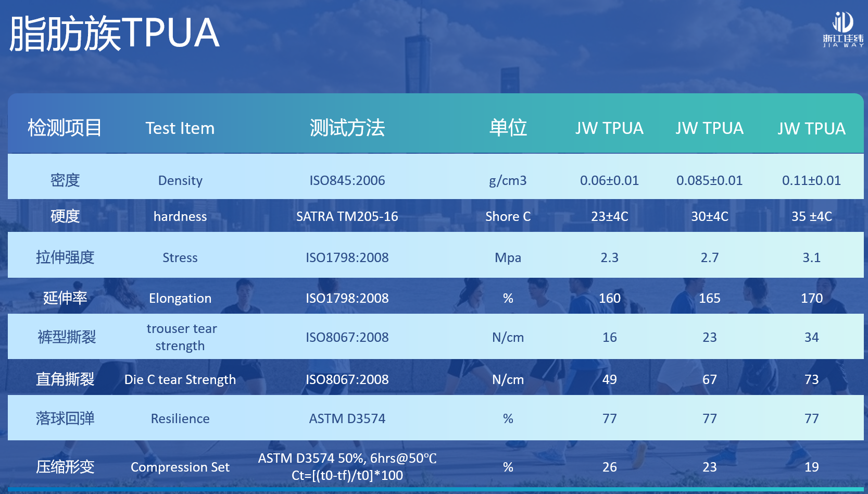Select the compression set value 26

[610, 467]
